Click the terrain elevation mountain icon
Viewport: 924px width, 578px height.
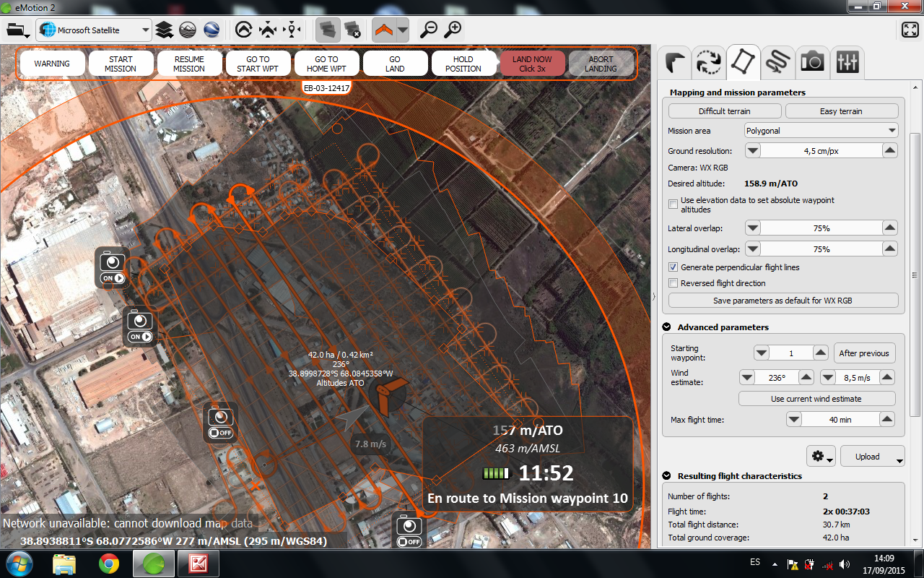tap(188, 30)
